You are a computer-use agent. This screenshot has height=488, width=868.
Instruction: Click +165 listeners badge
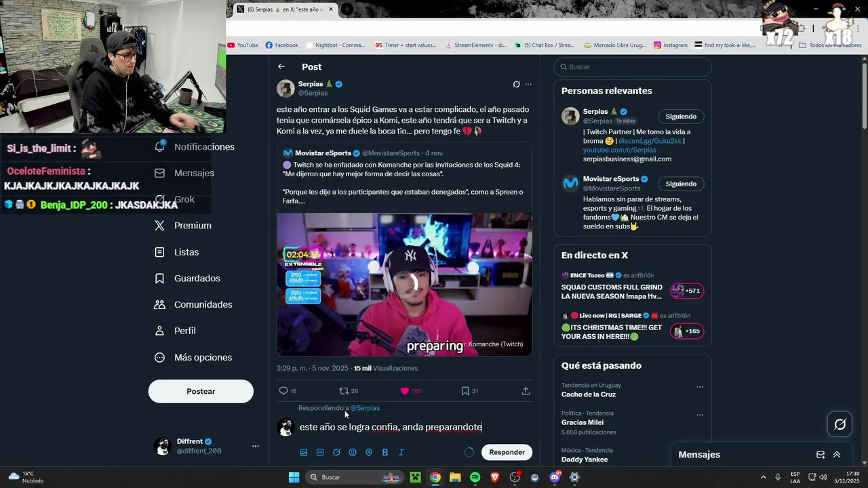687,331
